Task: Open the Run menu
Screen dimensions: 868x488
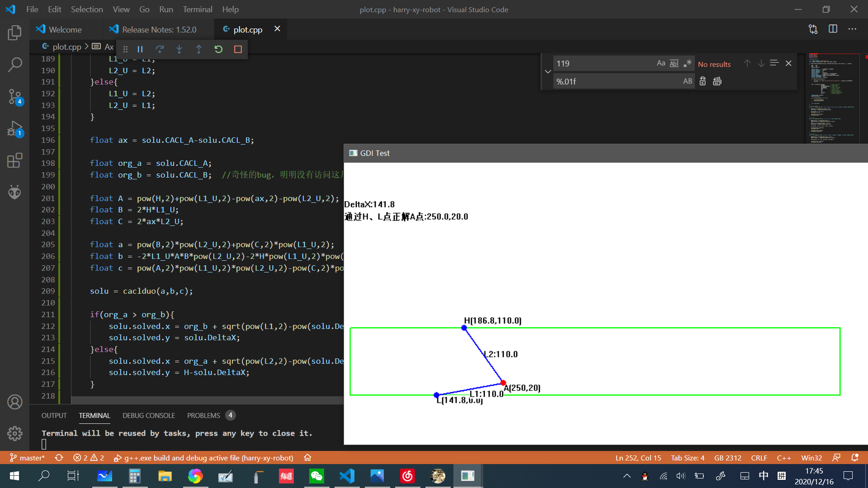Action: coord(166,9)
